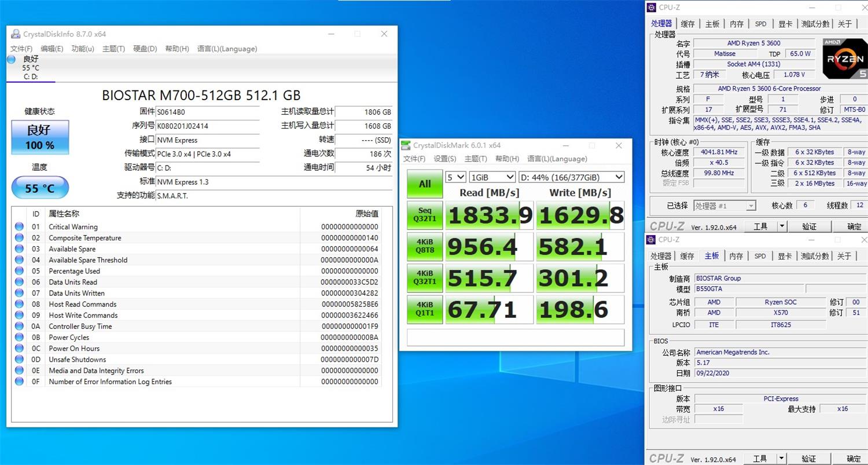This screenshot has height=465, width=868.
Task: Click the AMD Ryzen 5 logo image
Action: (845, 58)
